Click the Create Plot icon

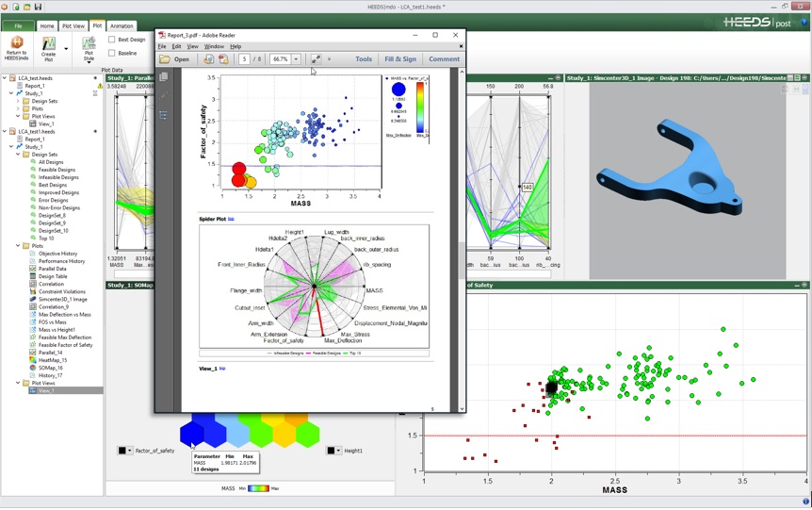click(49, 43)
